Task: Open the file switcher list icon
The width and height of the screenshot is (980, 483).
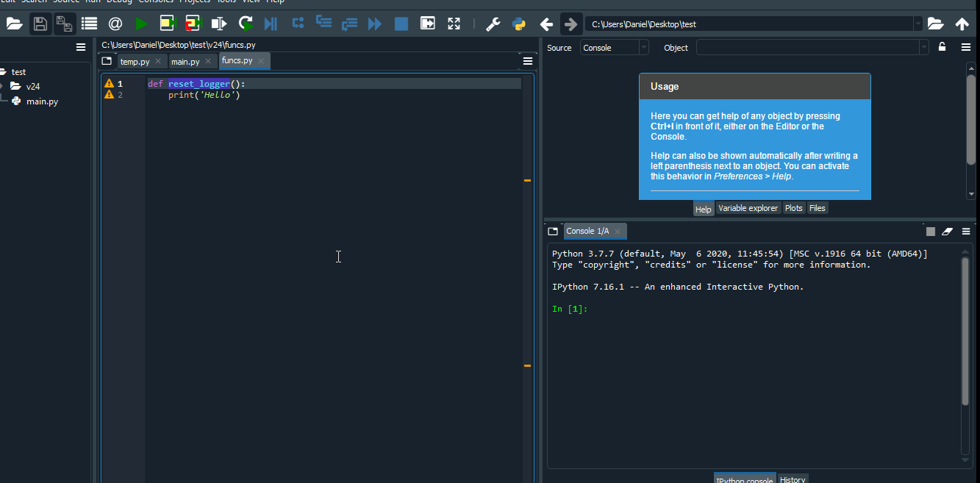Action: click(x=90, y=24)
